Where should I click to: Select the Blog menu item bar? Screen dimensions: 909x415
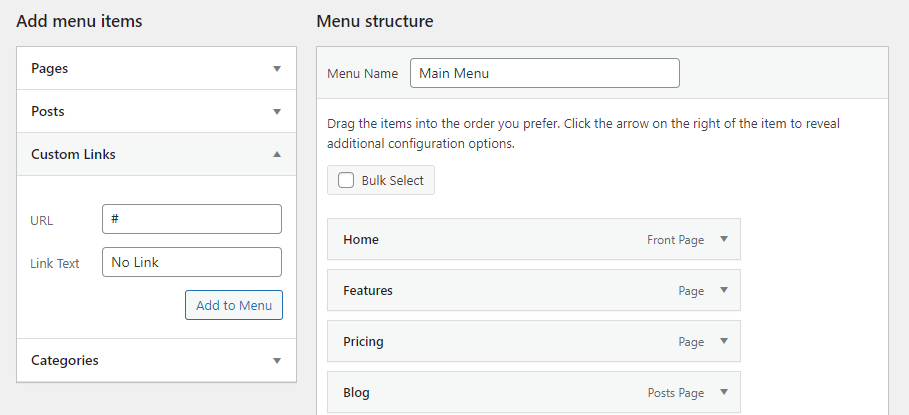tap(533, 392)
